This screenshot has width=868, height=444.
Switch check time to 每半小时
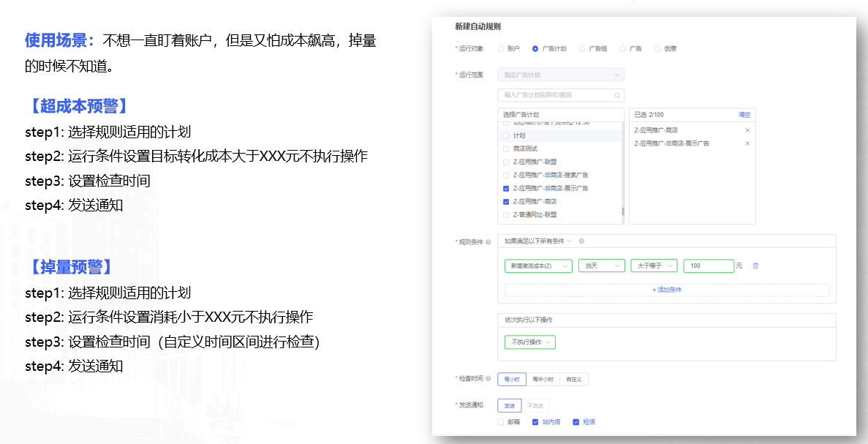tap(543, 380)
